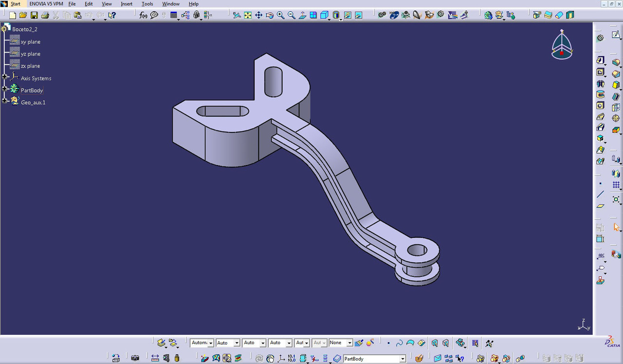This screenshot has height=364, width=623.
Task: Open the None layer dropdown
Action: [349, 343]
